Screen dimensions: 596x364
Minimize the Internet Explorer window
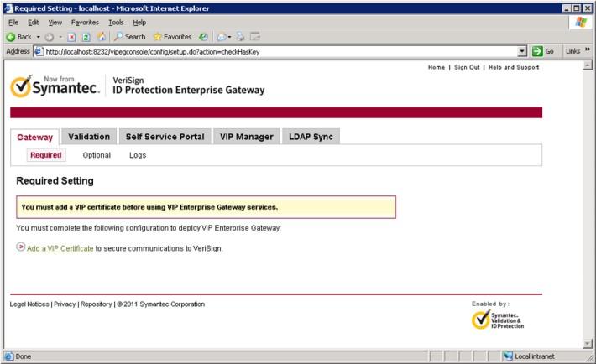click(x=567, y=8)
